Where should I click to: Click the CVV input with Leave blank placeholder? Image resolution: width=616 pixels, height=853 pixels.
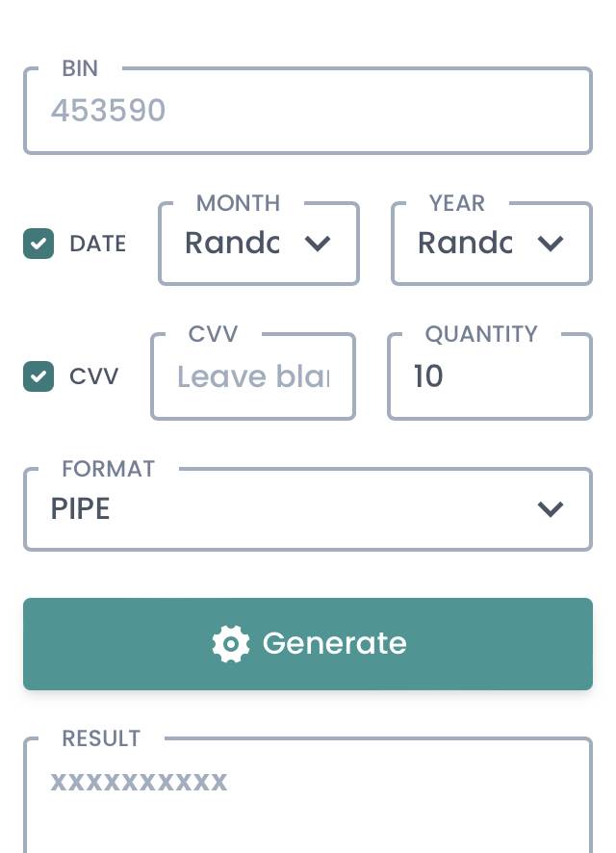[x=253, y=376]
